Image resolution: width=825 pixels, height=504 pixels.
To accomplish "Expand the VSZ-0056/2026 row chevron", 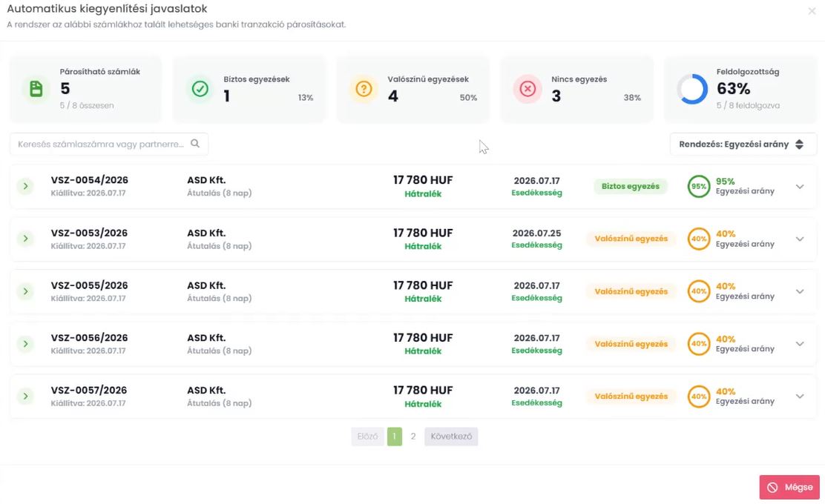I will (x=800, y=344).
